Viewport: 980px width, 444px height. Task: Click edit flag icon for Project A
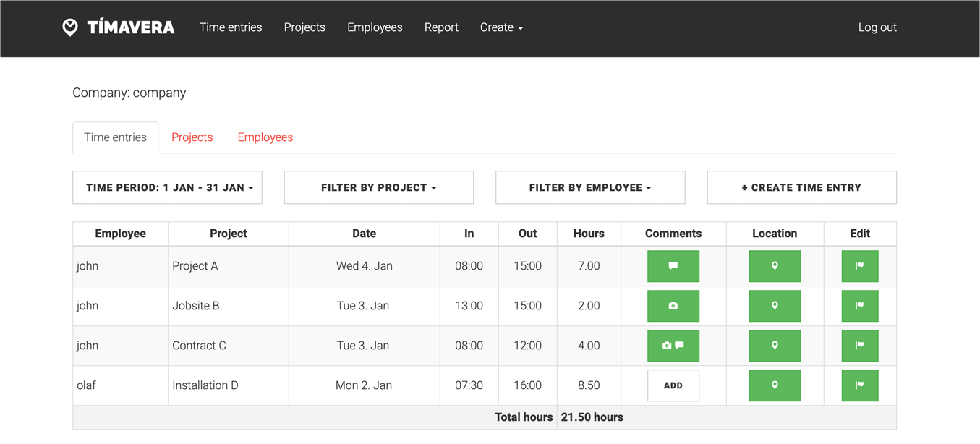(859, 266)
